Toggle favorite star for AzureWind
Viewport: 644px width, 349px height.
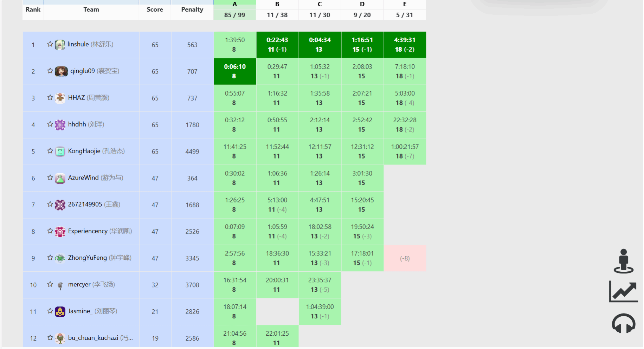coord(50,178)
